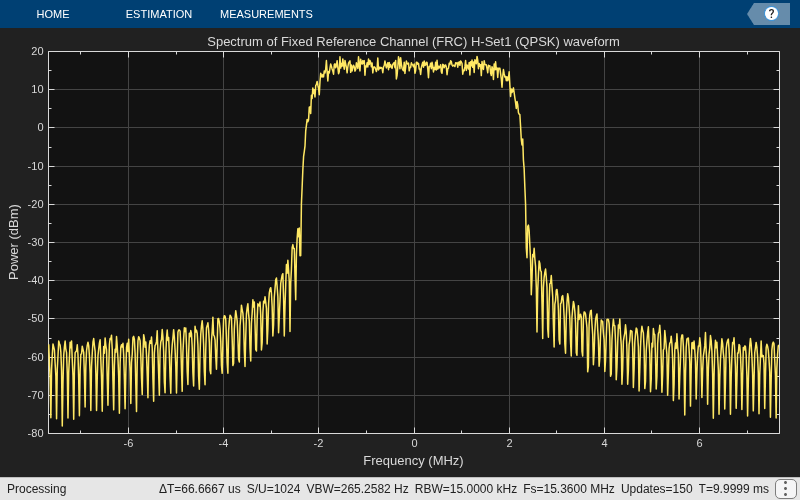This screenshot has height=500, width=800.
Task: Click the -80 tick label on power axis
Action: [35, 433]
